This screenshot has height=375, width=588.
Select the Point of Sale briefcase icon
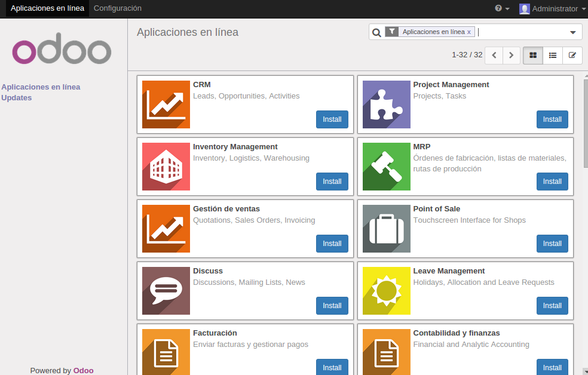386,229
